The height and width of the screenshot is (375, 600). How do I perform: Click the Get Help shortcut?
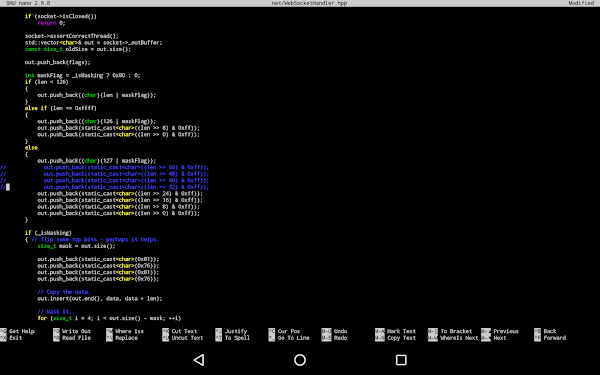tap(22, 331)
